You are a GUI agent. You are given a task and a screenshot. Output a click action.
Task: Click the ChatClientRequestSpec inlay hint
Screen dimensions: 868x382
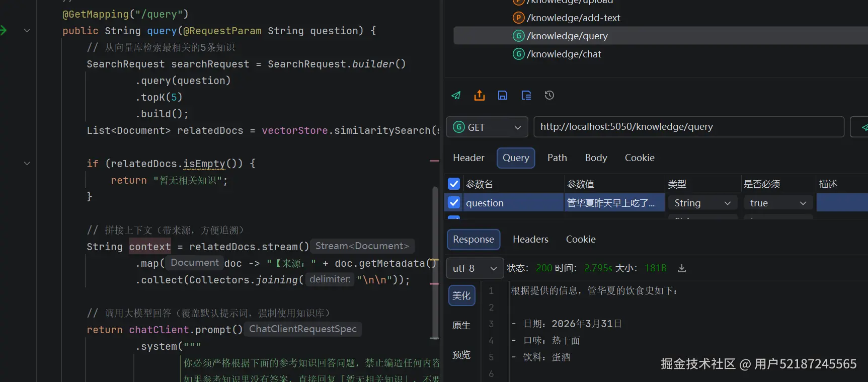click(x=303, y=329)
